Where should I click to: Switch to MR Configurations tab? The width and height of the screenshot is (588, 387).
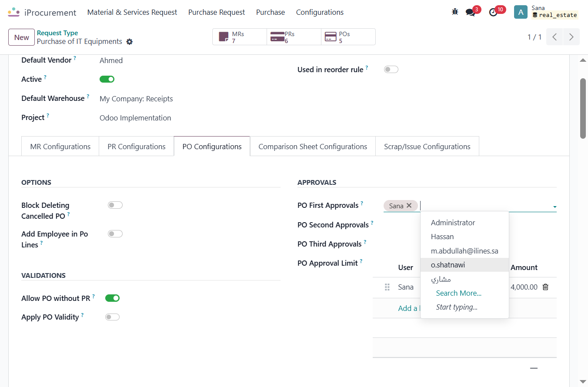(x=60, y=147)
